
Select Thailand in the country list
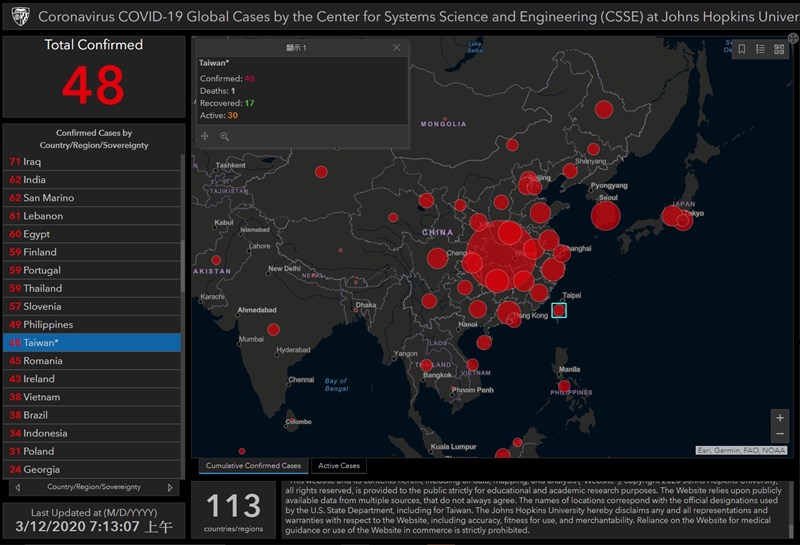click(92, 288)
